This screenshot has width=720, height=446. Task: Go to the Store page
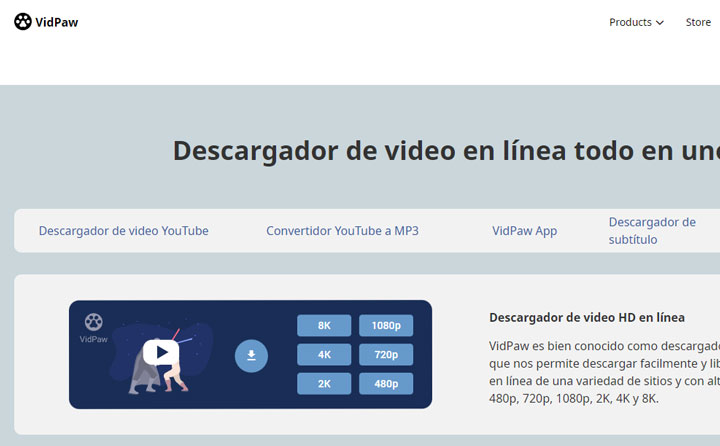698,22
